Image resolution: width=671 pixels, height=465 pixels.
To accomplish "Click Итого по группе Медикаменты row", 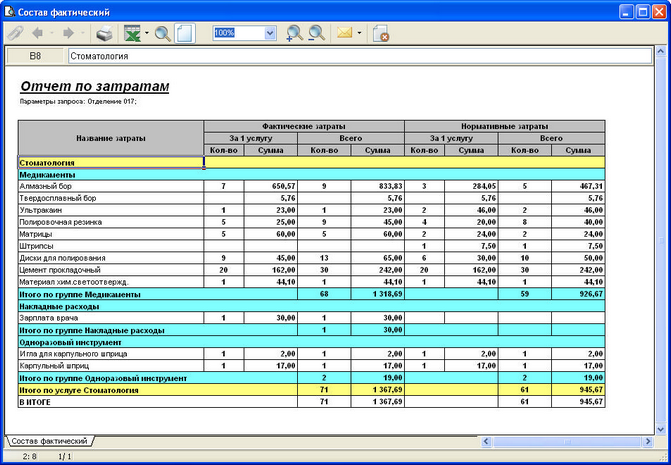I will [x=311, y=294].
